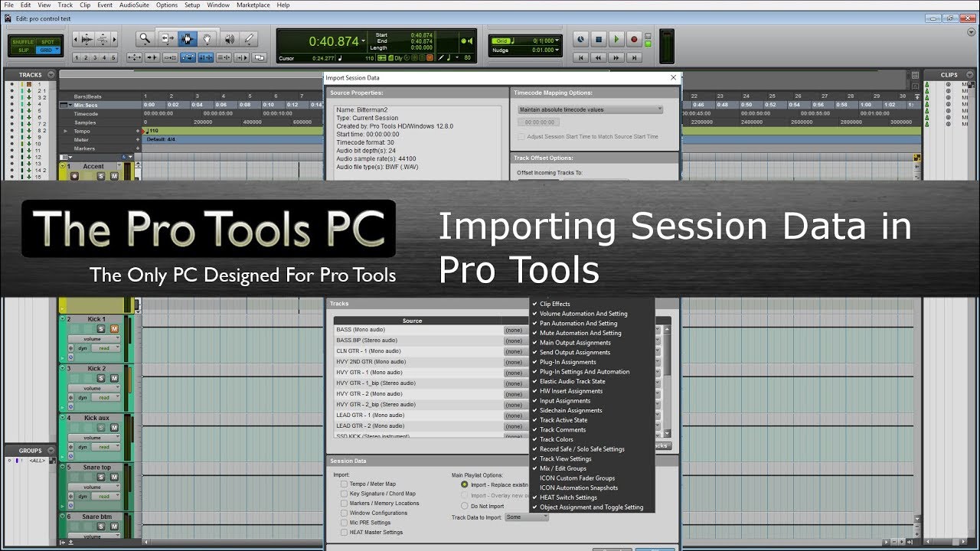The height and width of the screenshot is (551, 980).
Task: Open the Track menu
Action: tap(65, 5)
